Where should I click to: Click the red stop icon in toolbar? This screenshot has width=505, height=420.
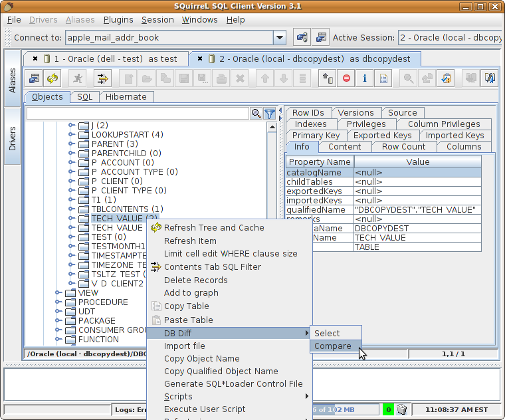click(346, 78)
